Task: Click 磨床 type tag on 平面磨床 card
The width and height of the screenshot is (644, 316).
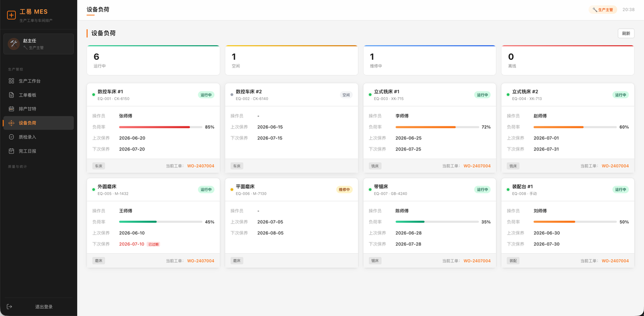Action: point(237,261)
